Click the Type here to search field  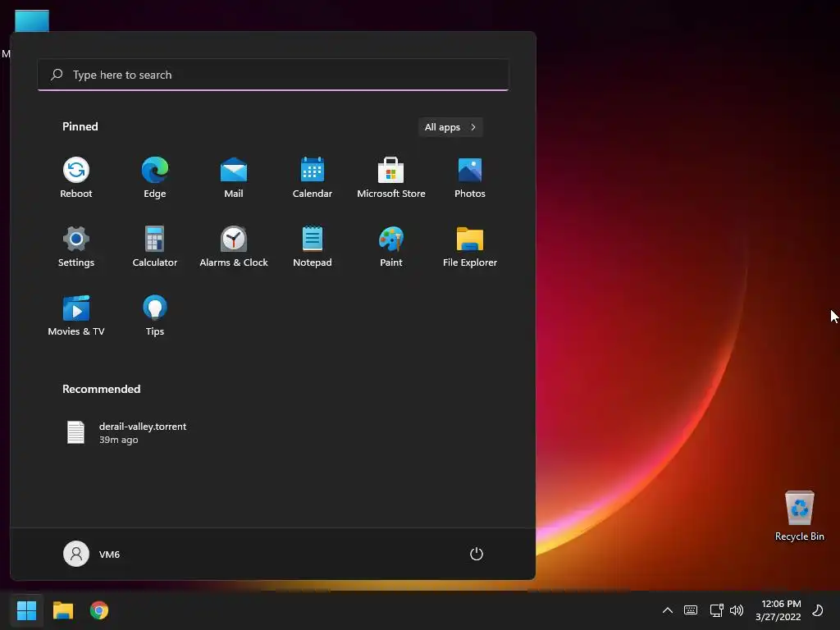tap(273, 75)
